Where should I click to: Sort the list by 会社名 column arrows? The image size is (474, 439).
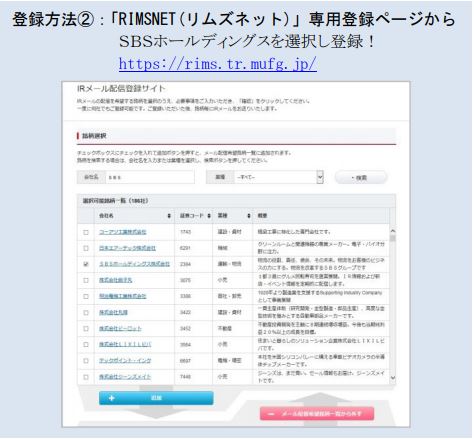point(169,216)
